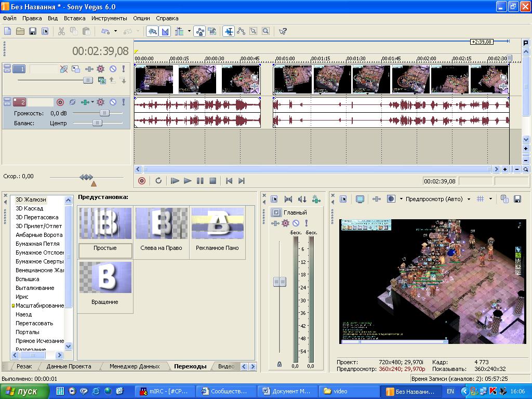Toggle Enable Snapping in the toolbar

152,32
